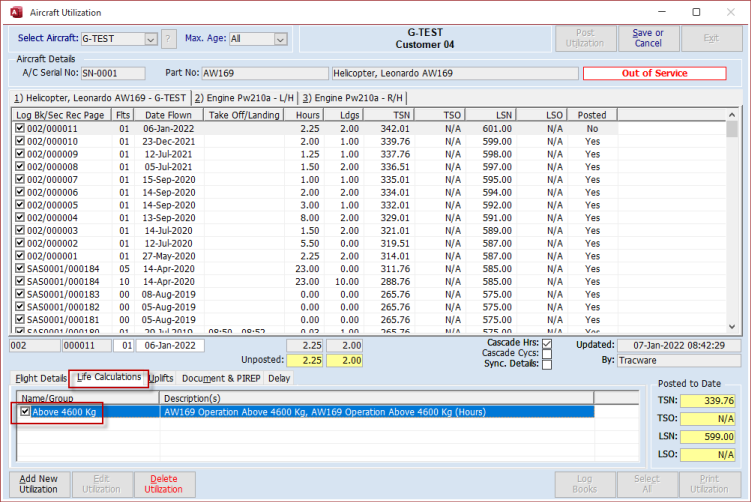Open the Flight Details tab
Image resolution: width=751 pixels, height=502 pixels.
[40, 378]
